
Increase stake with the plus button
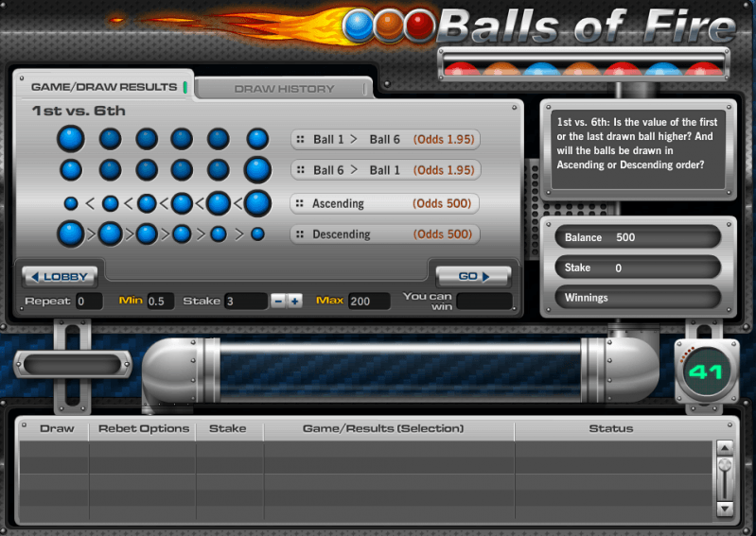294,301
